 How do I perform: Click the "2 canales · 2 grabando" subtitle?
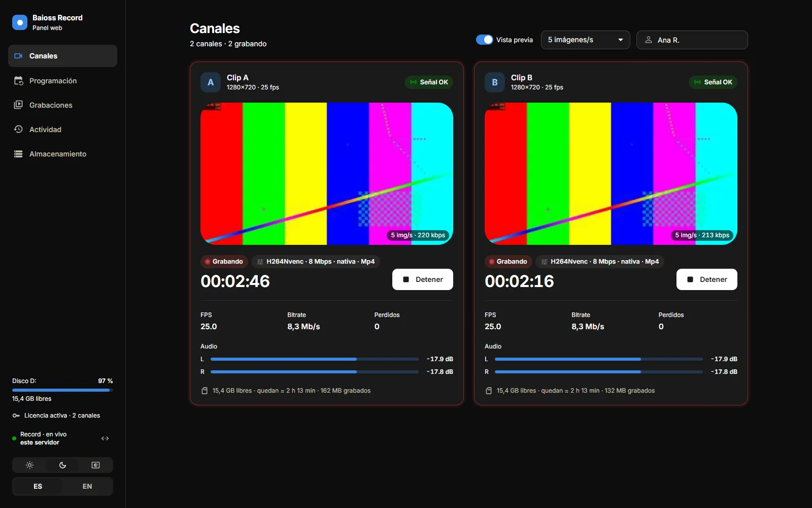point(228,44)
